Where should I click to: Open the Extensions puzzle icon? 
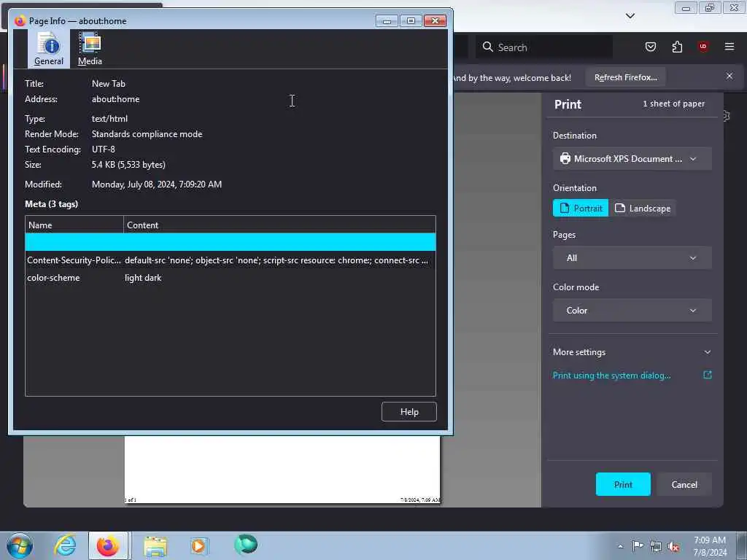click(677, 47)
